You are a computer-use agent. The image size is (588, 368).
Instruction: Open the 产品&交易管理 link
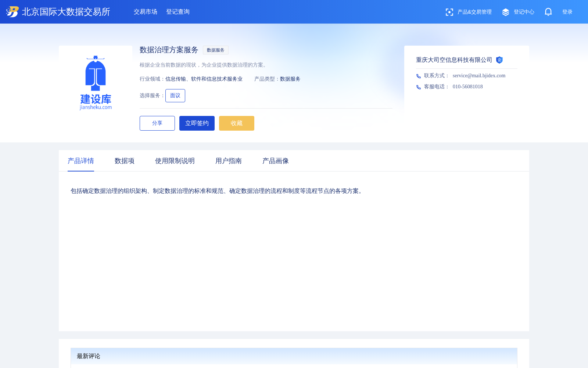(x=474, y=12)
